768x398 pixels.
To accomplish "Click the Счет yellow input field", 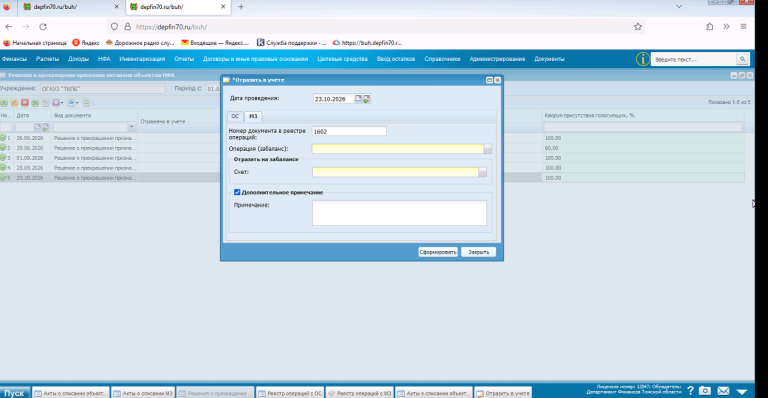I will [x=395, y=172].
